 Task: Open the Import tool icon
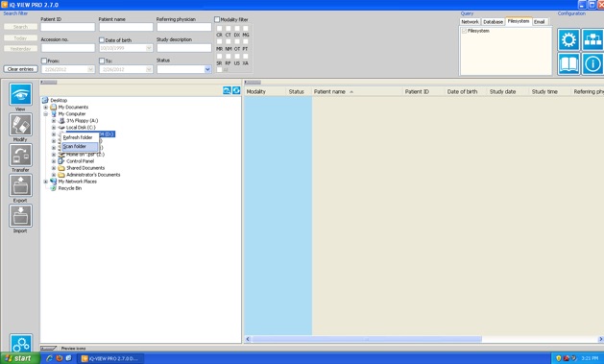click(x=20, y=216)
